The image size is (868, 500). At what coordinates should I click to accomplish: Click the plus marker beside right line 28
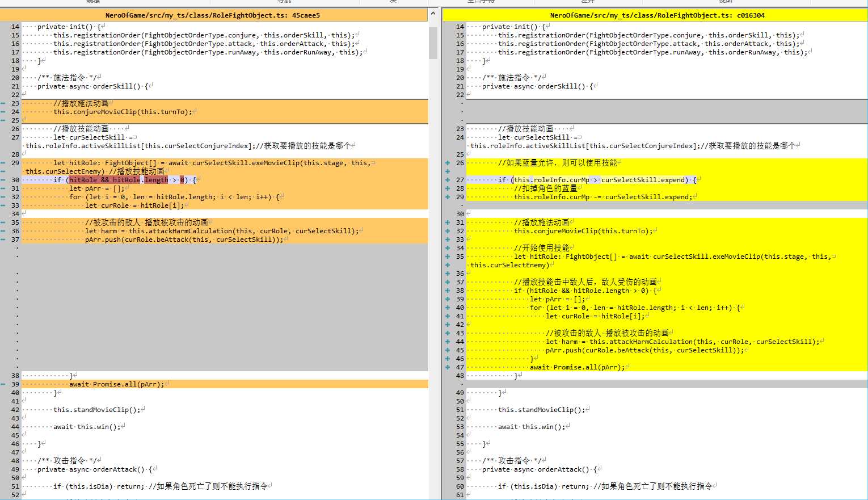click(x=448, y=188)
